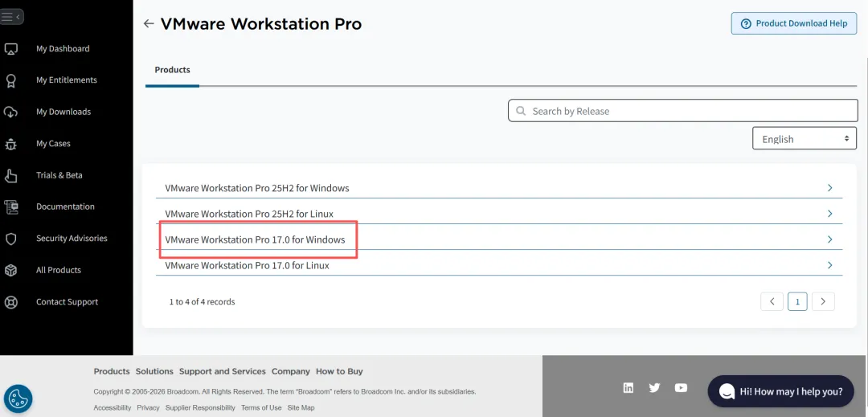
Task: Expand Workstation Pro 25H2 for Linux chevron
Action: point(829,214)
